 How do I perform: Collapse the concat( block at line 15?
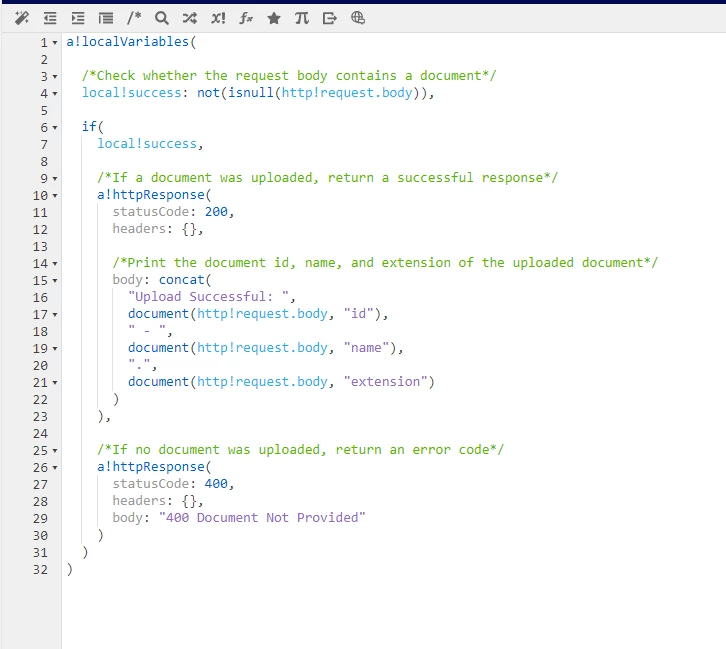[55, 281]
